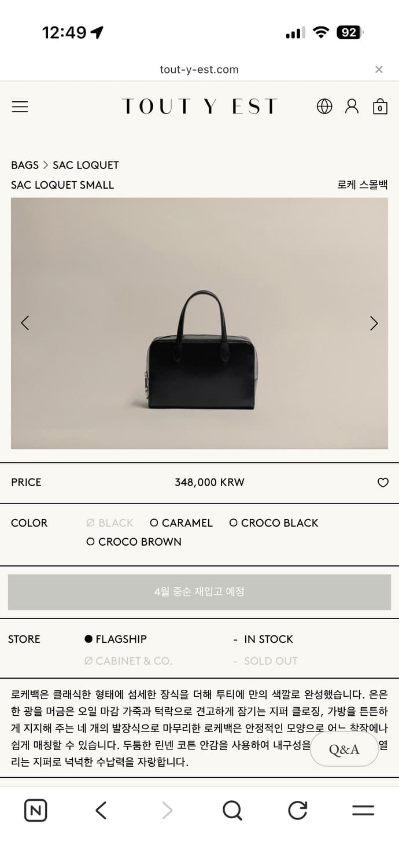The width and height of the screenshot is (399, 868).
Task: Open the shopping bag cart
Action: [380, 107]
